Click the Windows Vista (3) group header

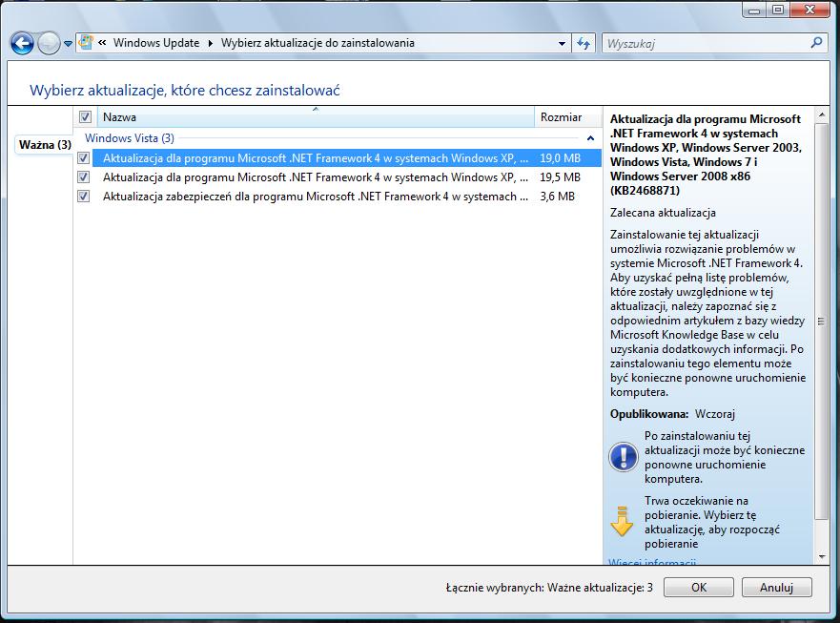pyautogui.click(x=130, y=138)
